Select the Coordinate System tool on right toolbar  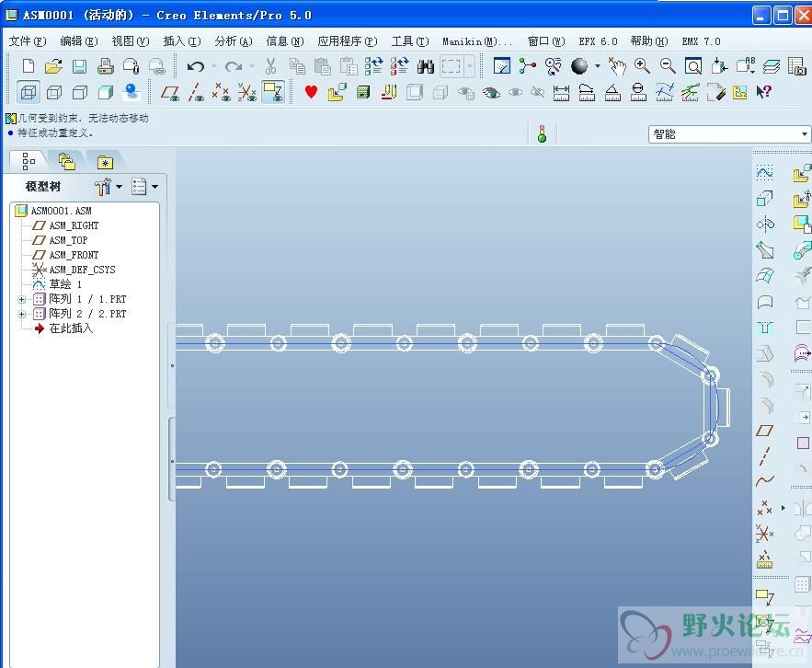(x=764, y=534)
